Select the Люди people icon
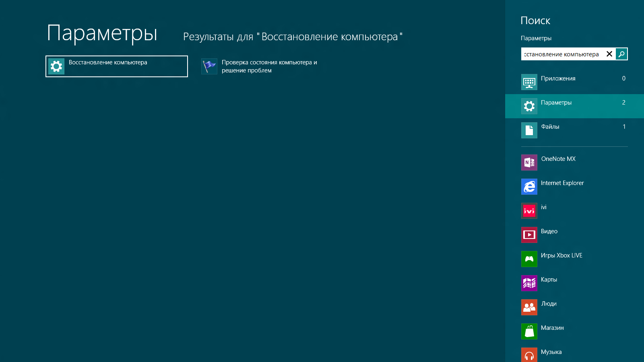This screenshot has width=644, height=362. [529, 307]
